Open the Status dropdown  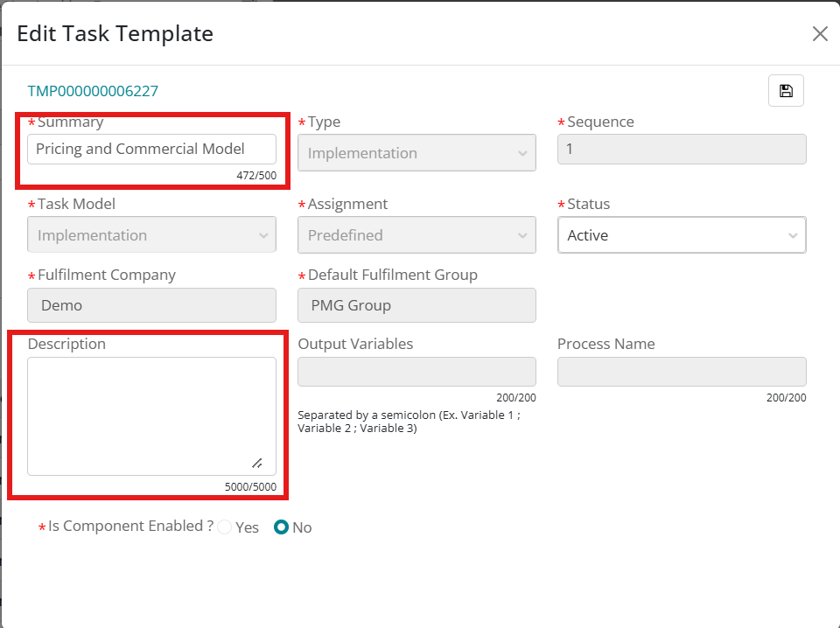(681, 235)
